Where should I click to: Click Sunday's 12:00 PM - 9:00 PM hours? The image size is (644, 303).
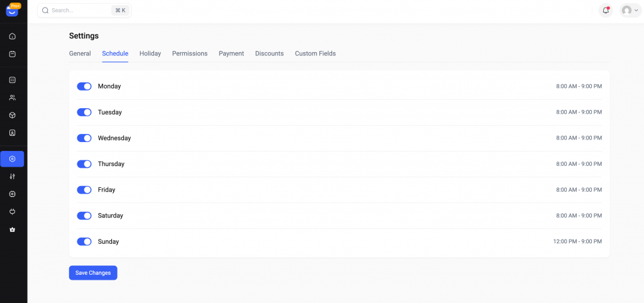pos(577,241)
